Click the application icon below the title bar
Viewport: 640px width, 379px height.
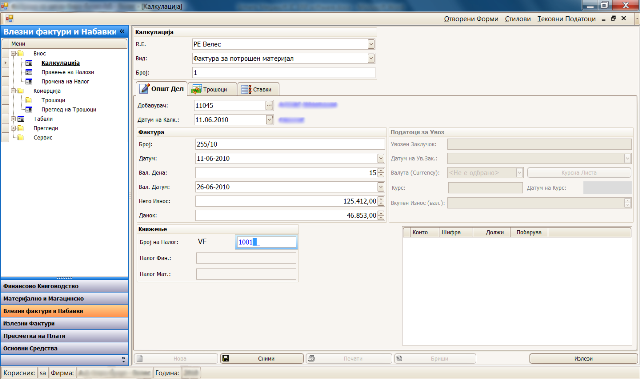[x=9, y=19]
